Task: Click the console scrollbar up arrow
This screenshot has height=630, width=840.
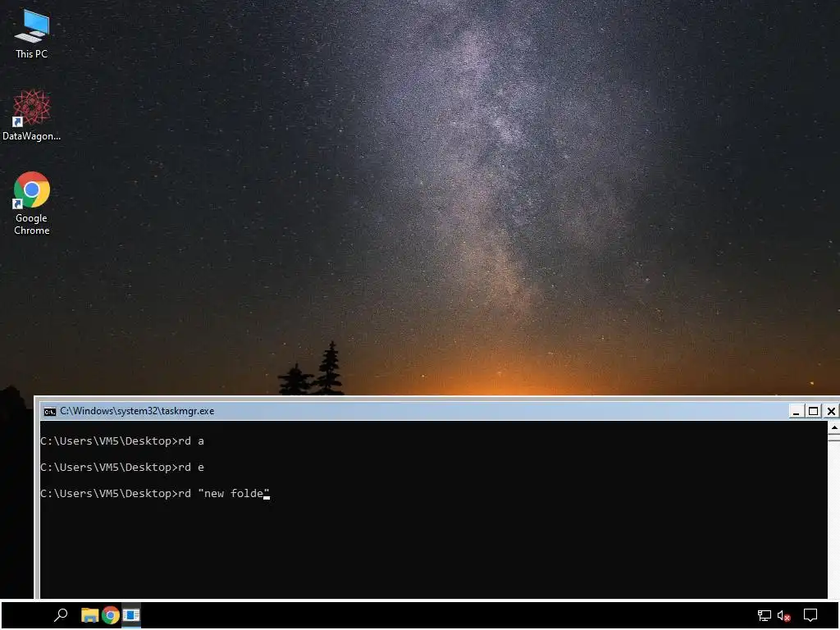Action: tap(833, 427)
